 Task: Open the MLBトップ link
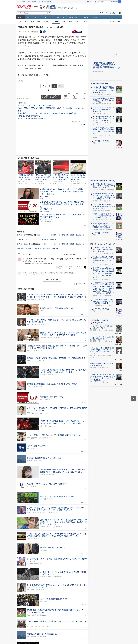click(57, 244)
